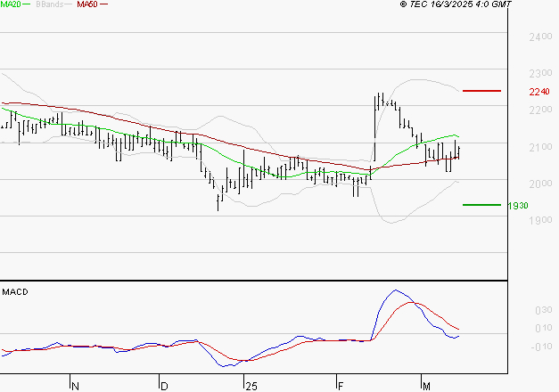Select the MA50 legend label
559x392 pixels.
point(86,5)
